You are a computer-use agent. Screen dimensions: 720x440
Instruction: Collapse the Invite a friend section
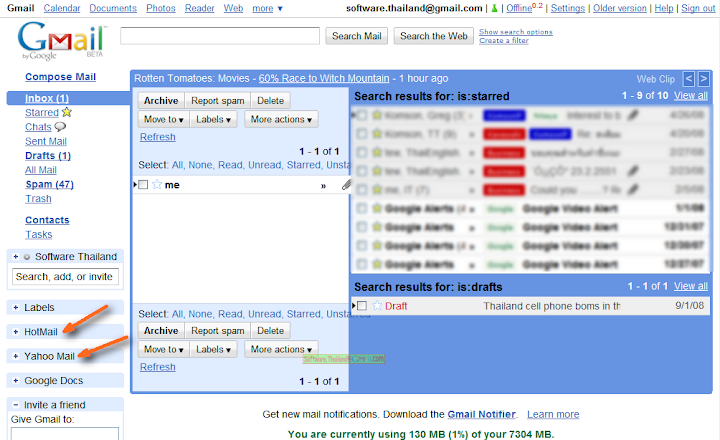click(x=16, y=405)
